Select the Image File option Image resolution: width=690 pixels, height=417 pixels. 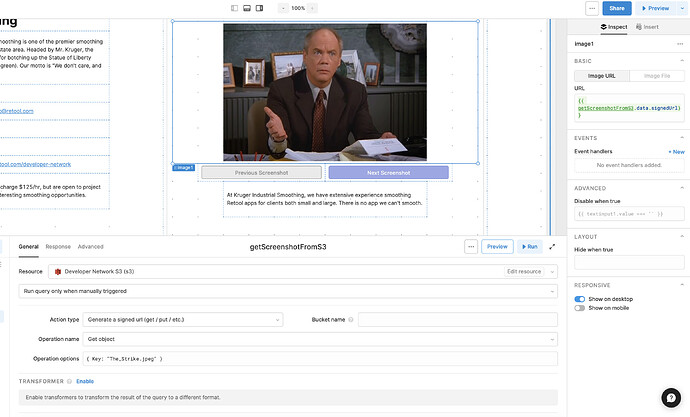click(657, 76)
